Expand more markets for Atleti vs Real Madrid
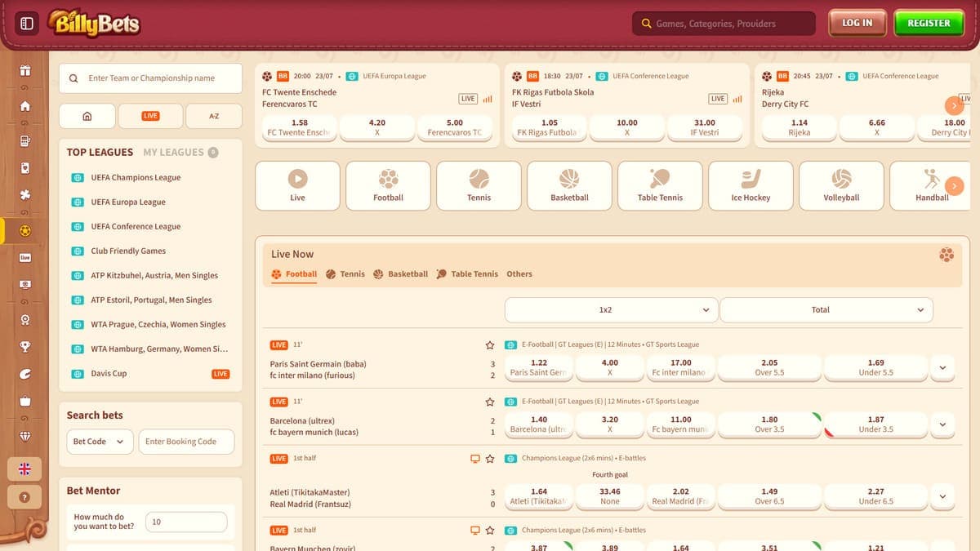The width and height of the screenshot is (980, 551). coord(942,496)
